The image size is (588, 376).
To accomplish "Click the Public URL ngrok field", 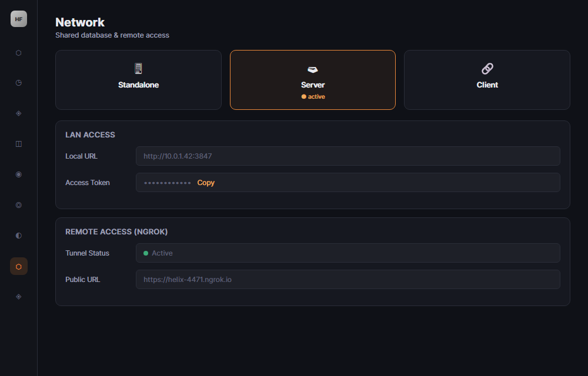I will coord(348,280).
